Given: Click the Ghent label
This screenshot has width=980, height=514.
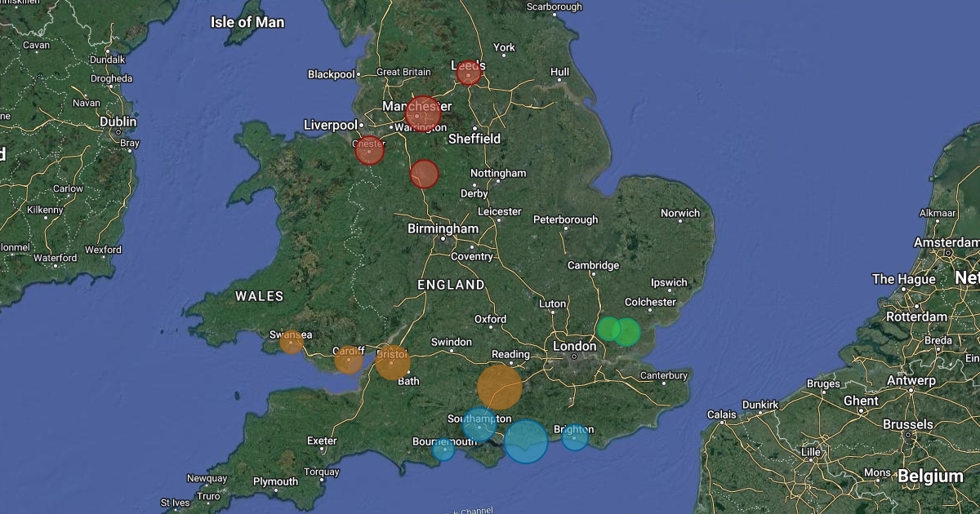Looking at the screenshot, I should [861, 401].
